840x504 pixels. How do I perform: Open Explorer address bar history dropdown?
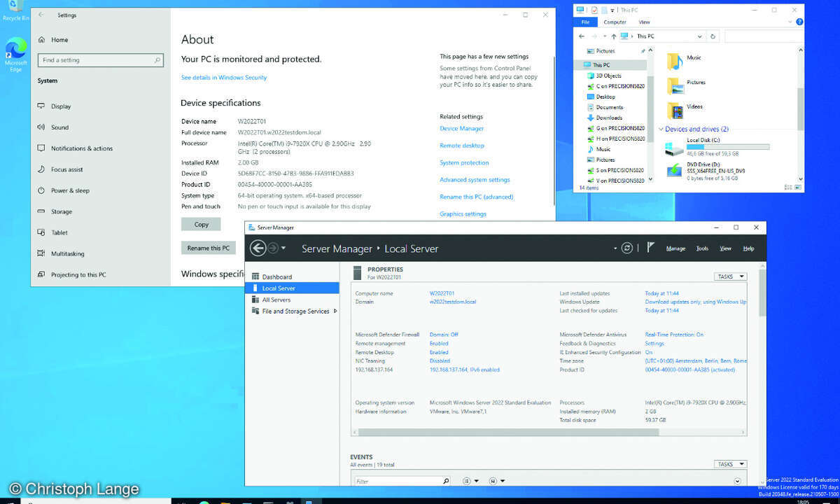(700, 36)
